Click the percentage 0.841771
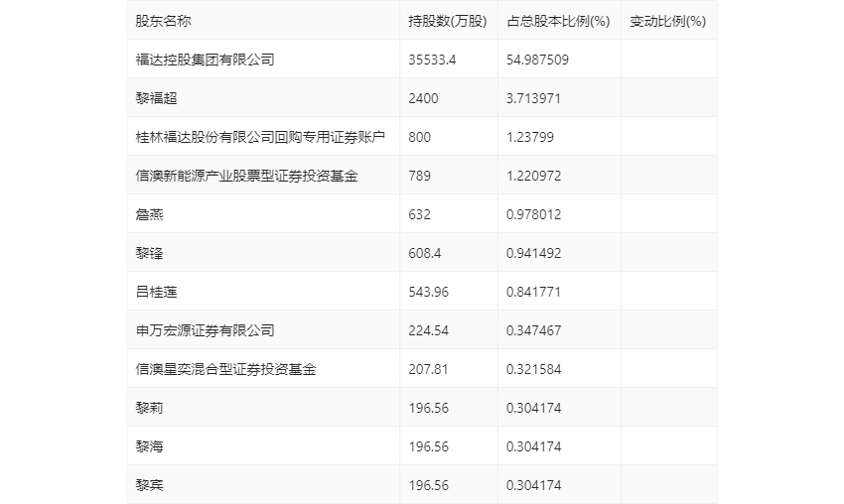The height and width of the screenshot is (504, 844). coord(533,292)
